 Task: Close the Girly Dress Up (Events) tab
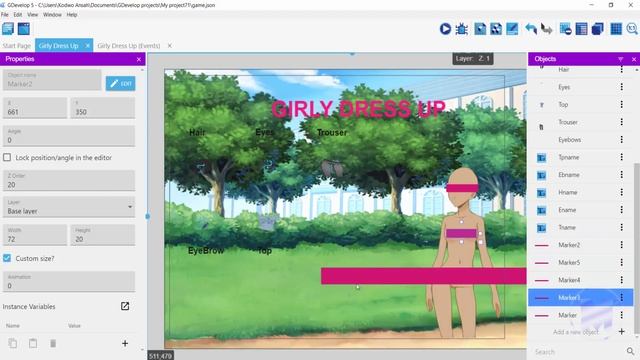pos(169,46)
